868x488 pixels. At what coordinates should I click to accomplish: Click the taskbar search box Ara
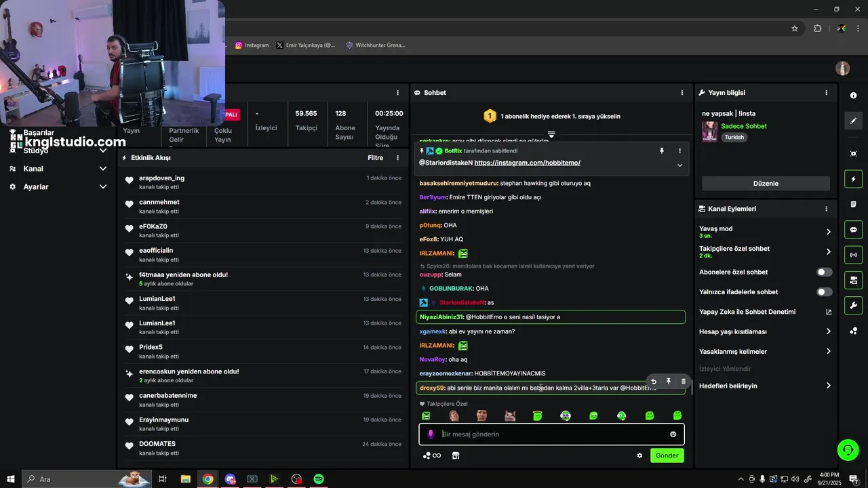coord(87,479)
